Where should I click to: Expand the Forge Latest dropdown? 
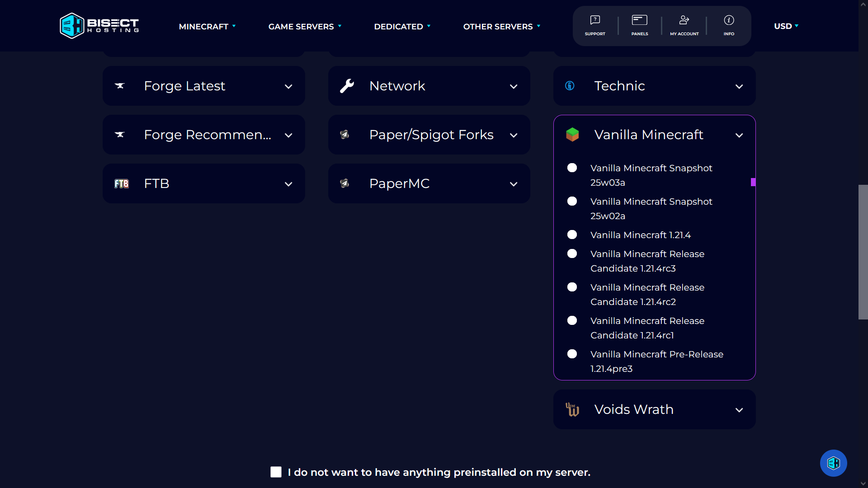tap(288, 86)
